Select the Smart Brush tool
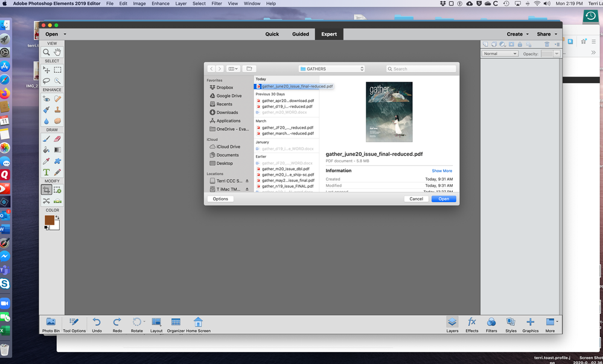Image resolution: width=603 pixels, height=364 pixels. point(46,110)
